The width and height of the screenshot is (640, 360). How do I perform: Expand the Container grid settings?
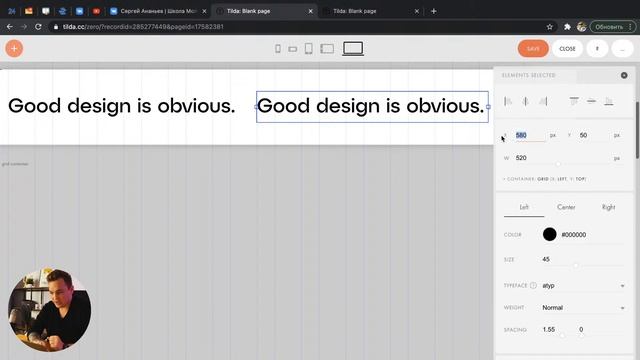click(x=544, y=179)
